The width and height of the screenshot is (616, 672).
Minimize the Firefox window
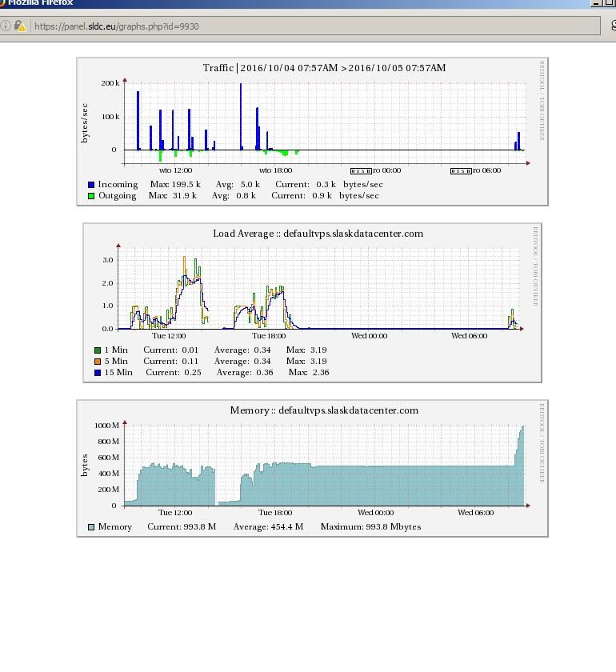[596, 2]
